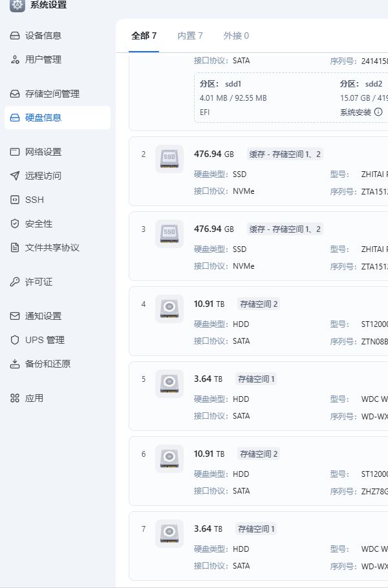Click the HDD icon of disk 6
388x588 pixels.
pyautogui.click(x=169, y=459)
